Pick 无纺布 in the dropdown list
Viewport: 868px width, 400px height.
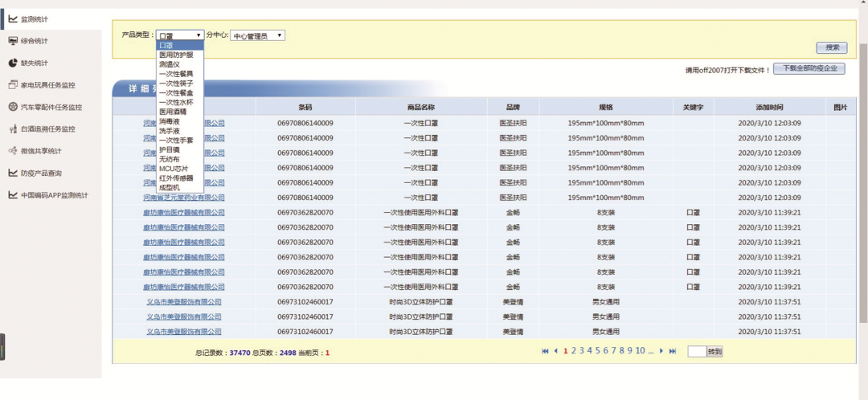[180, 159]
